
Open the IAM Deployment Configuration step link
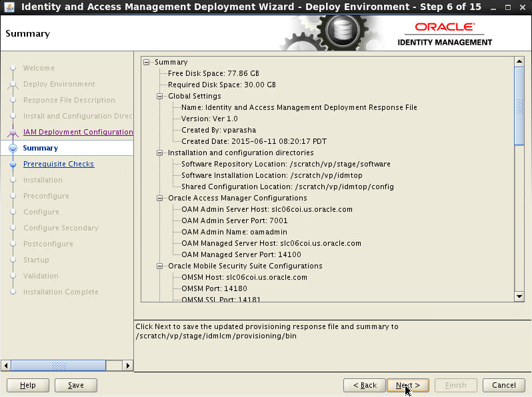tap(78, 132)
